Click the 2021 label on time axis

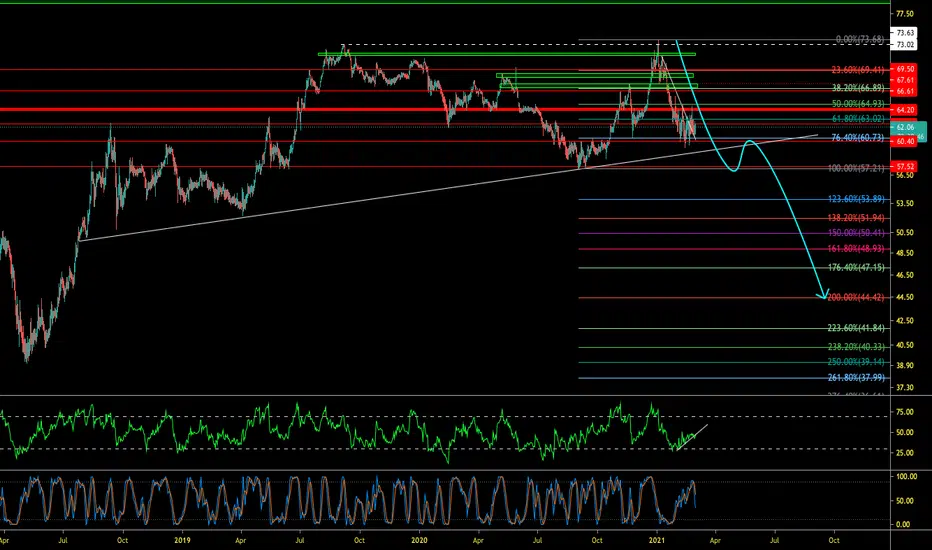(656, 540)
